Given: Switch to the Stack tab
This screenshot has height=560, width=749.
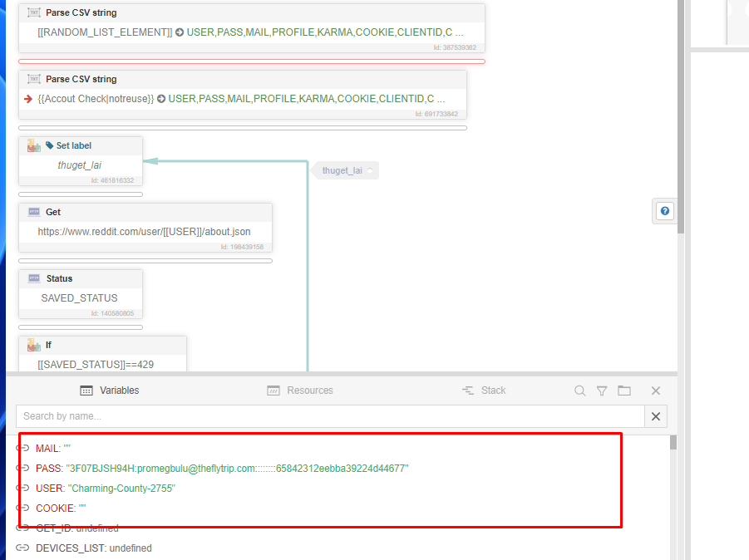Looking at the screenshot, I should click(484, 391).
